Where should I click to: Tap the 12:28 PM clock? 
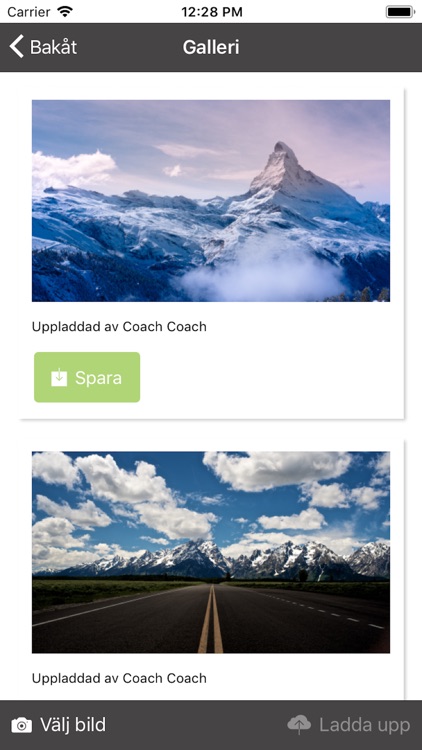pos(211,12)
